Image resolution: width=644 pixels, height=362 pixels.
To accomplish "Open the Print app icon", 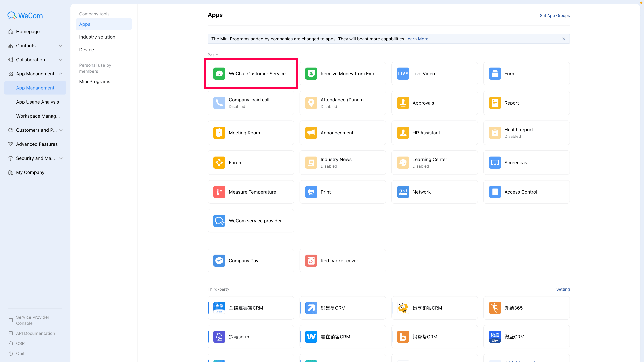I will (x=311, y=192).
